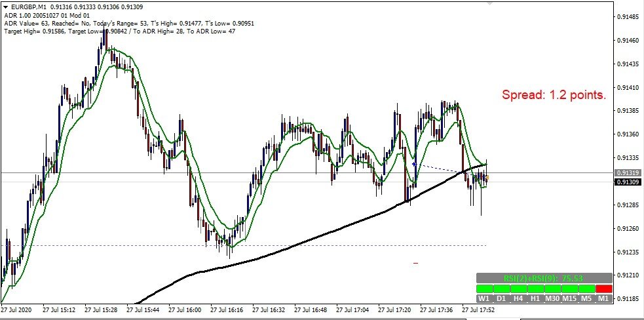Click the '27 Jul 17:20' time axis label
Viewport: 644px width, 320px height.
[394, 310]
